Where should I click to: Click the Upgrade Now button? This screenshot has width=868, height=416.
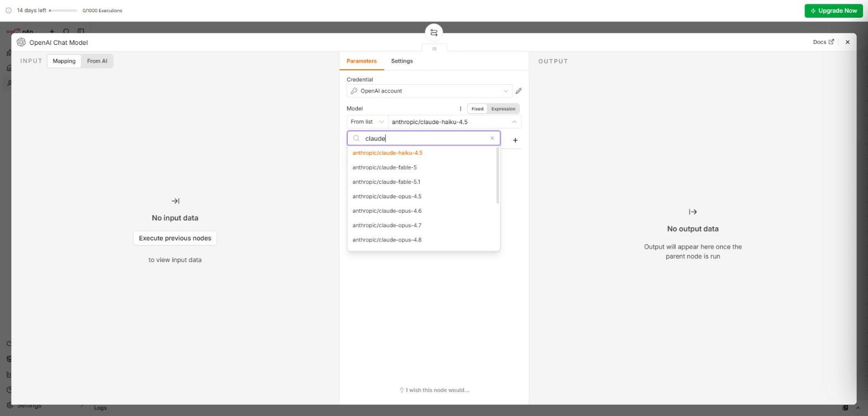click(834, 11)
